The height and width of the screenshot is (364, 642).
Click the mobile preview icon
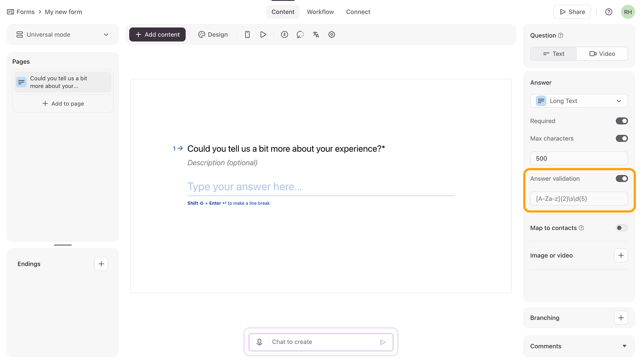pos(247,34)
